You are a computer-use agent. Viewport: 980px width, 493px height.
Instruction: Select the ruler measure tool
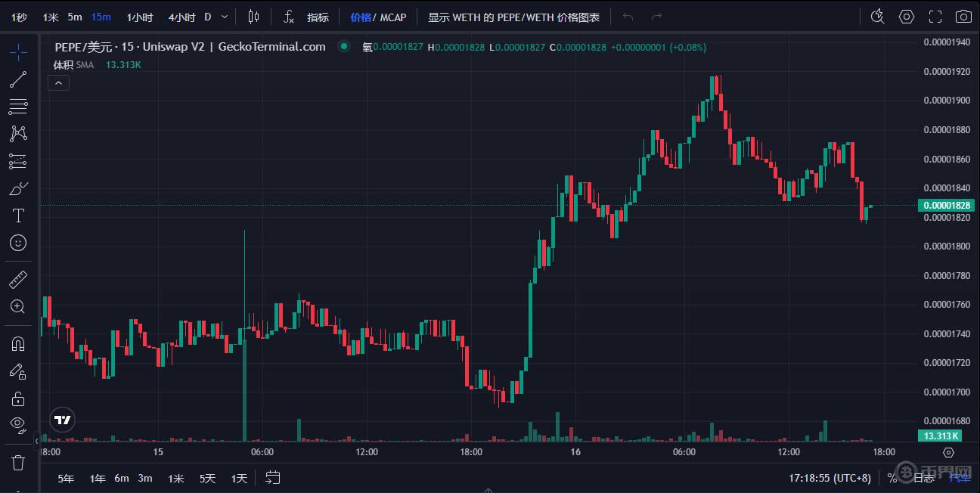point(18,280)
